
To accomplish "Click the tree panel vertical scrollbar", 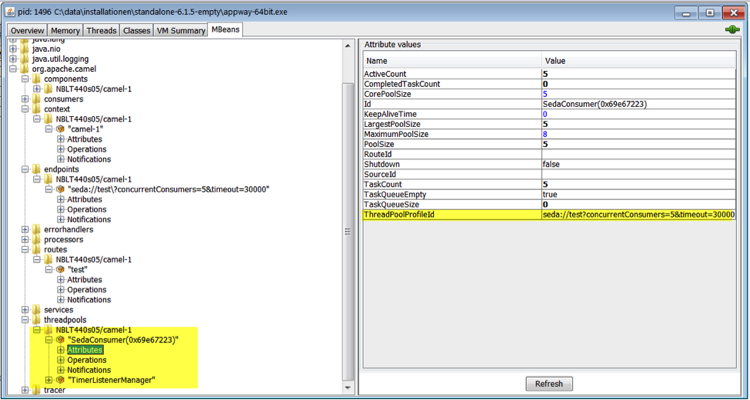I will pos(348,230).
